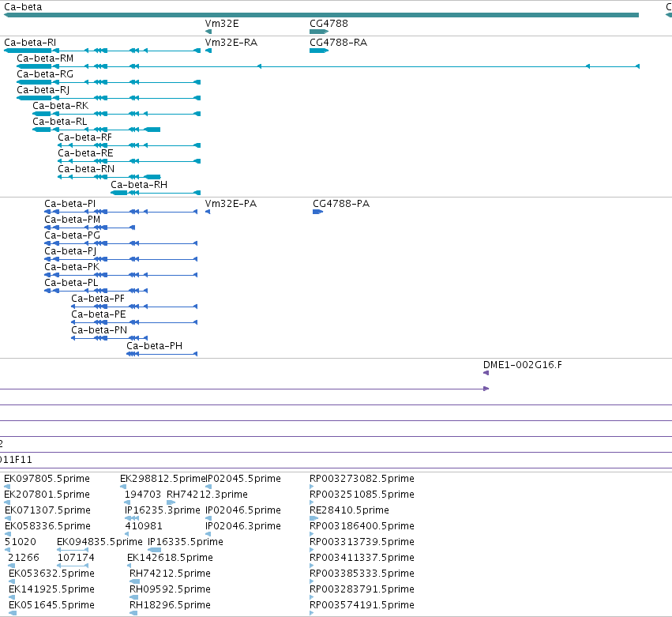Viewport: 672px width, 617px height.
Task: Click the IP02046.3prime EST label
Action: coord(243,526)
